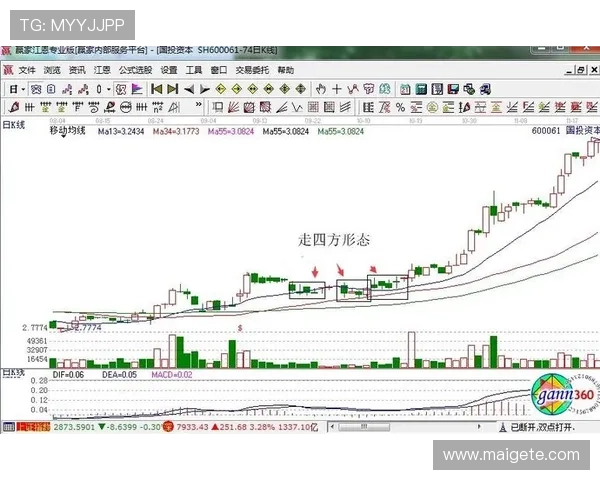The image size is (600, 480).
Task: Open the 窗口 menu
Action: (219, 70)
